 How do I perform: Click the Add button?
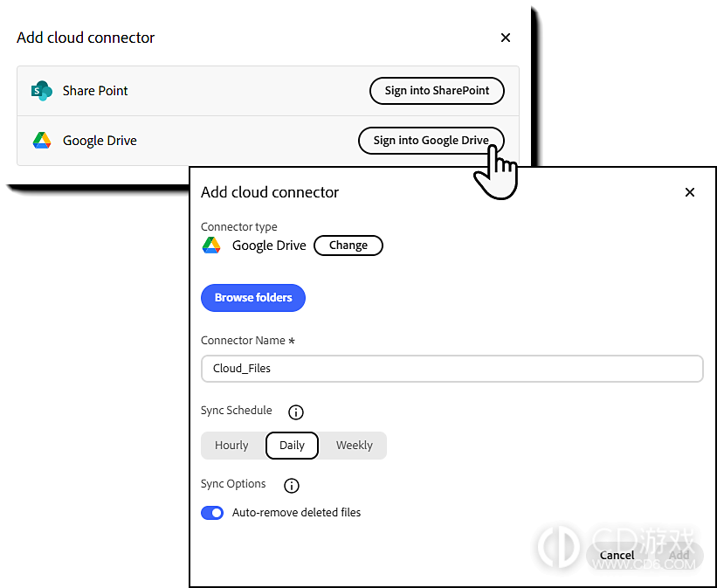679,555
